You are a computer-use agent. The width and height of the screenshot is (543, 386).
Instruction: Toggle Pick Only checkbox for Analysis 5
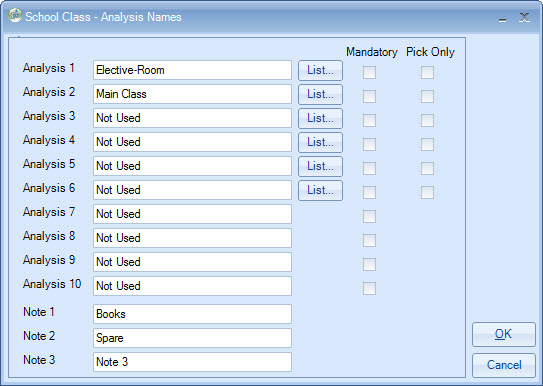(x=427, y=168)
